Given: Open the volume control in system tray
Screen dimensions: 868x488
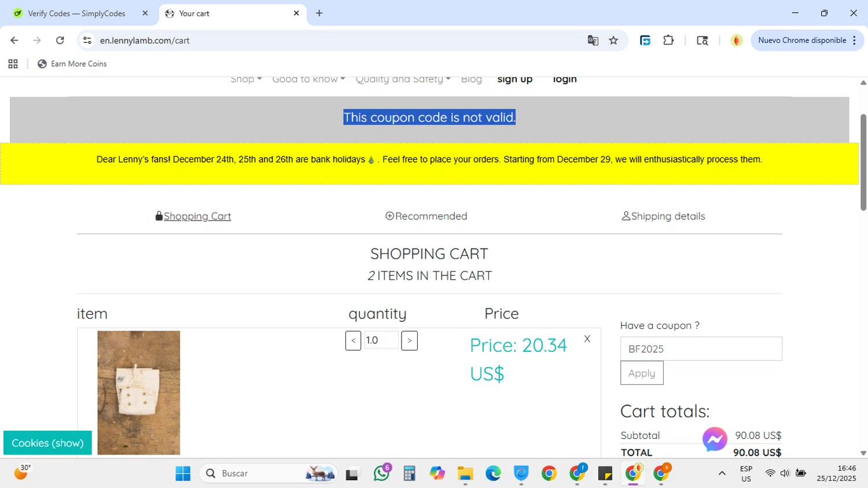Looking at the screenshot, I should click(x=785, y=474).
